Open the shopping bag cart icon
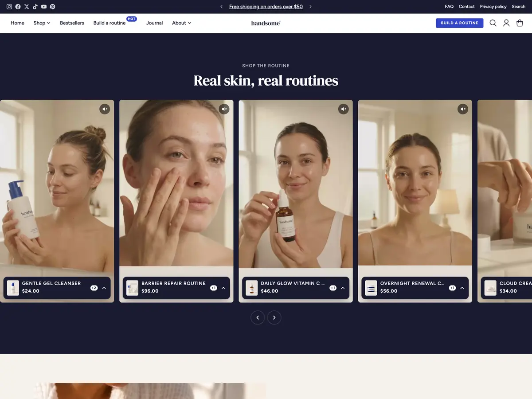Screen dimensions: 532x399 [520, 23]
